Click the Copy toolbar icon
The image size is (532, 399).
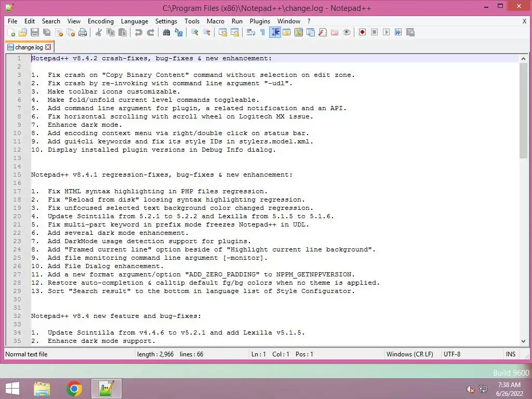111,33
